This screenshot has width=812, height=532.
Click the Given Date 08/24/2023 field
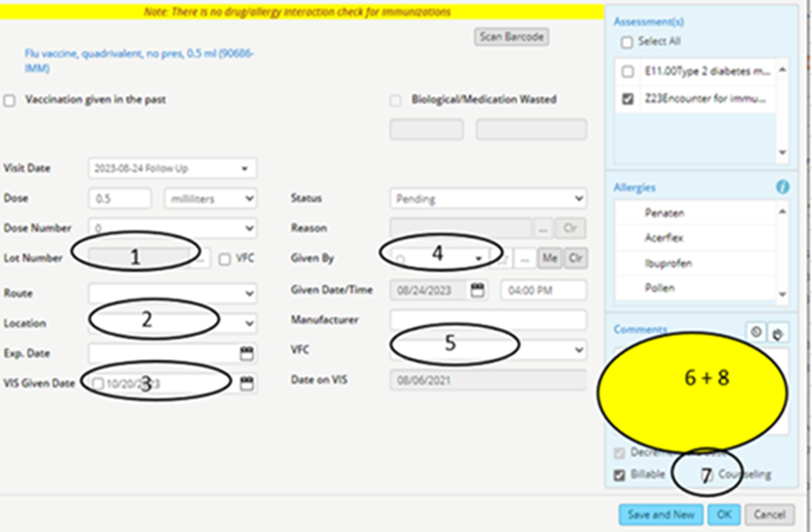429,290
